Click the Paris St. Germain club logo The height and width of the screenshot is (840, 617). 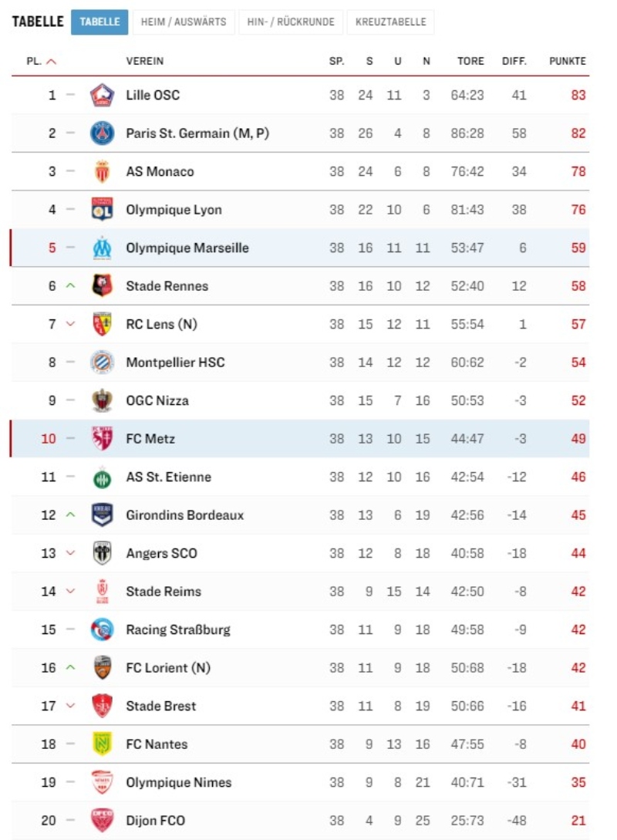pos(102,133)
